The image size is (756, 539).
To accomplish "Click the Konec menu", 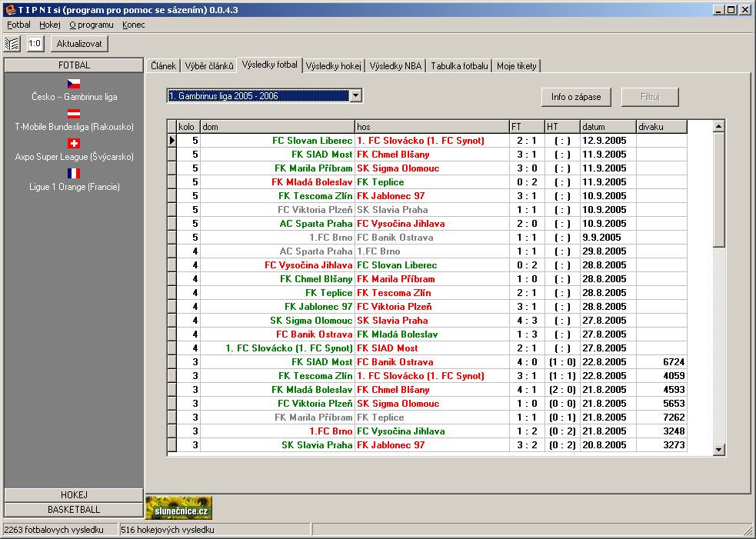I will [x=134, y=25].
